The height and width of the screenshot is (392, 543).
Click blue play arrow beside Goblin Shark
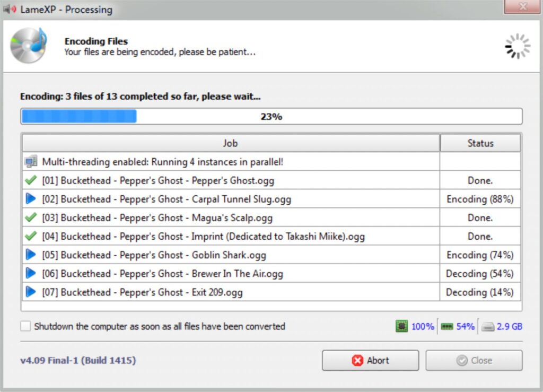pyautogui.click(x=31, y=255)
